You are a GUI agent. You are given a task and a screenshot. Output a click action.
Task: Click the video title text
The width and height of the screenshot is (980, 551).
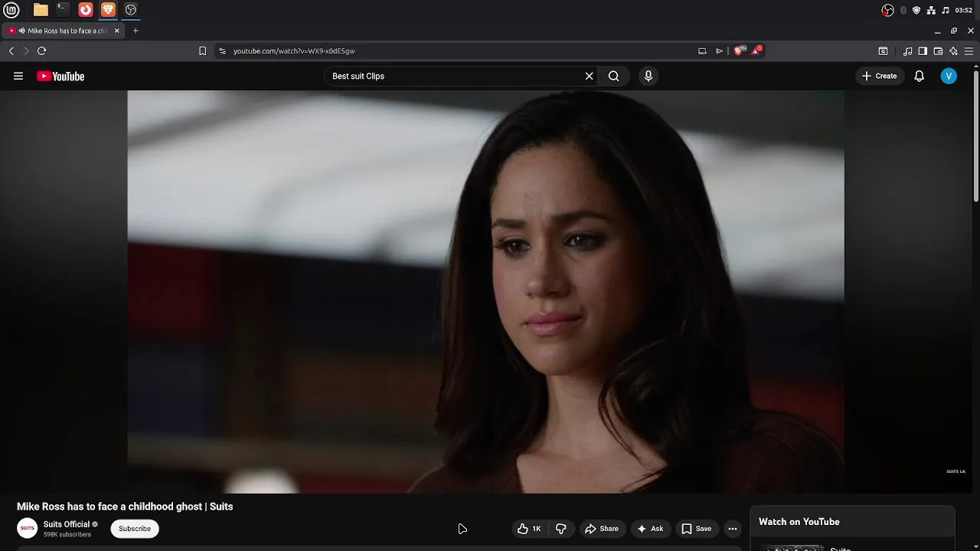pos(125,507)
